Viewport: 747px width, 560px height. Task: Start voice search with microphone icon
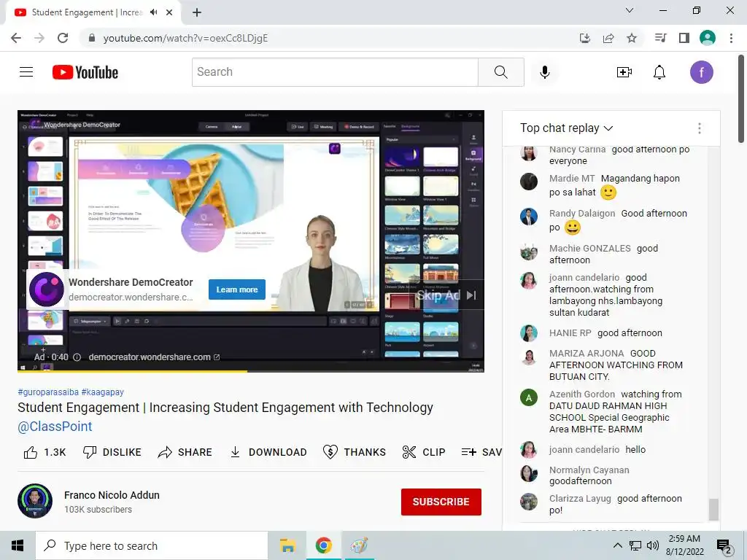coord(544,72)
